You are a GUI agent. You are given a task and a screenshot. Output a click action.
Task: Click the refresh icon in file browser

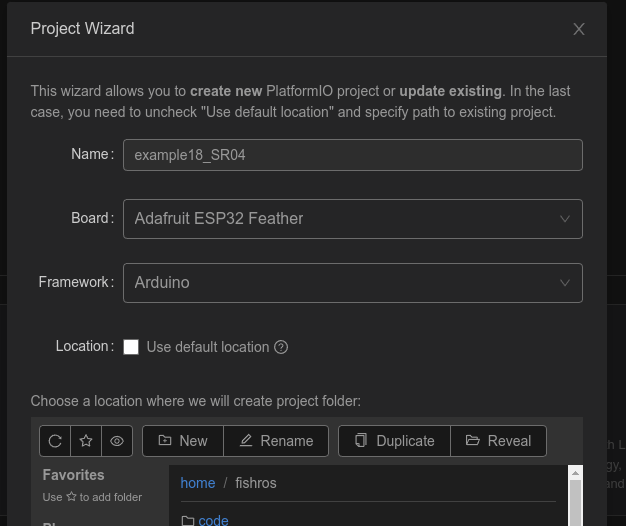click(x=55, y=441)
